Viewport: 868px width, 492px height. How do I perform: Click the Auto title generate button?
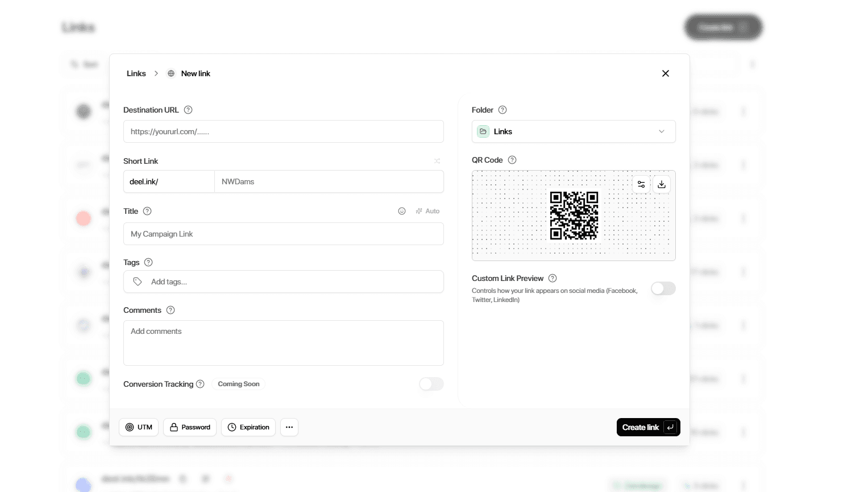coord(427,211)
